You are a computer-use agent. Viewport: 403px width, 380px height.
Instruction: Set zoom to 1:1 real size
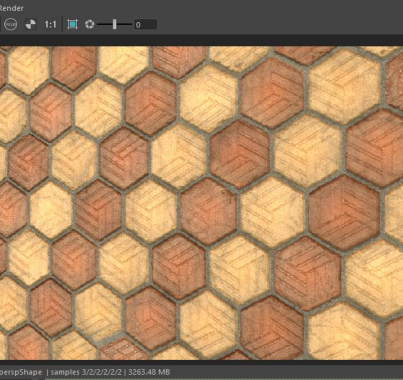(50, 24)
